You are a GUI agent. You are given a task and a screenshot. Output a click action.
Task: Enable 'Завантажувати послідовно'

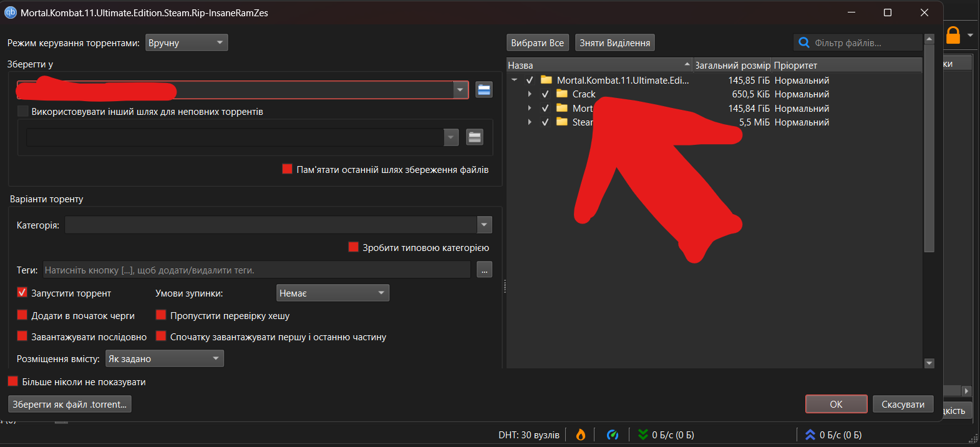point(22,336)
